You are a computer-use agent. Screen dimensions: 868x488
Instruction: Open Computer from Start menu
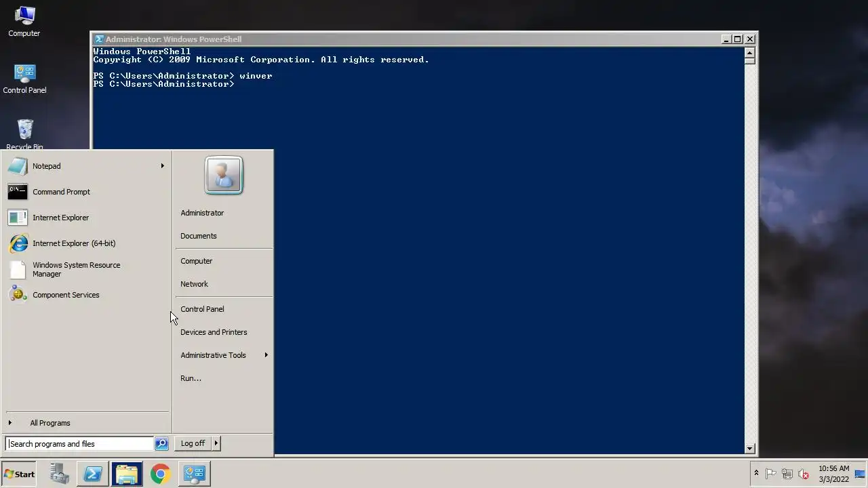(224, 261)
